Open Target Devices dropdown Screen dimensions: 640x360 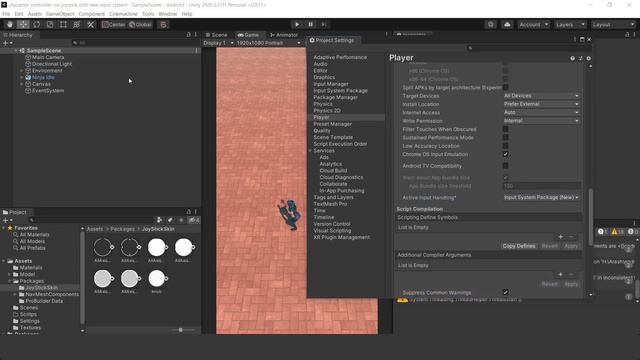(541, 96)
